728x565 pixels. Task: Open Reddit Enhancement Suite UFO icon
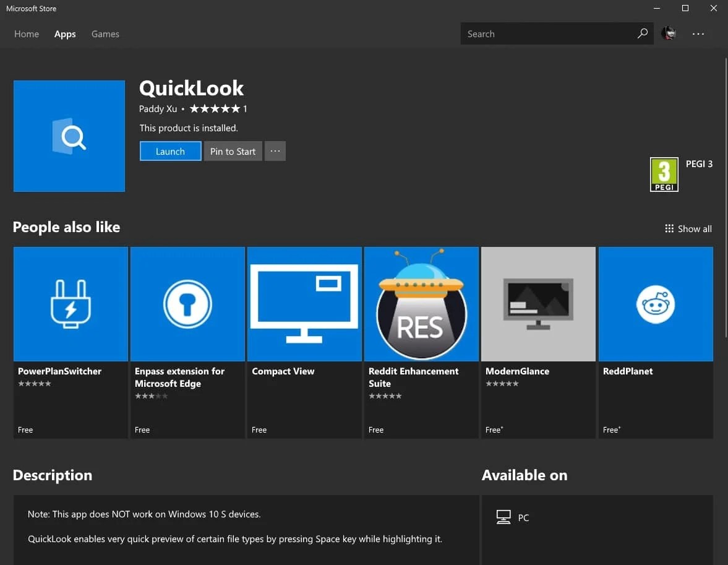[x=421, y=303]
